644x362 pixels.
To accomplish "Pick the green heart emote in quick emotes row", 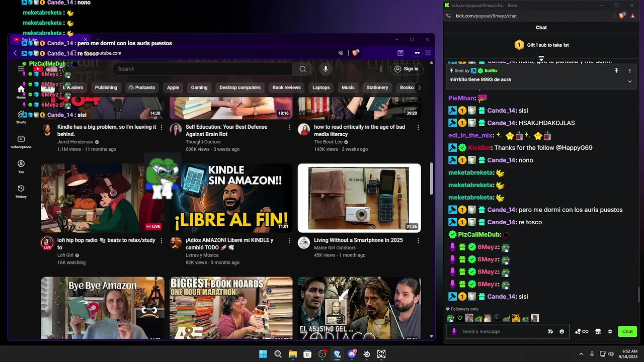I will tap(459, 318).
